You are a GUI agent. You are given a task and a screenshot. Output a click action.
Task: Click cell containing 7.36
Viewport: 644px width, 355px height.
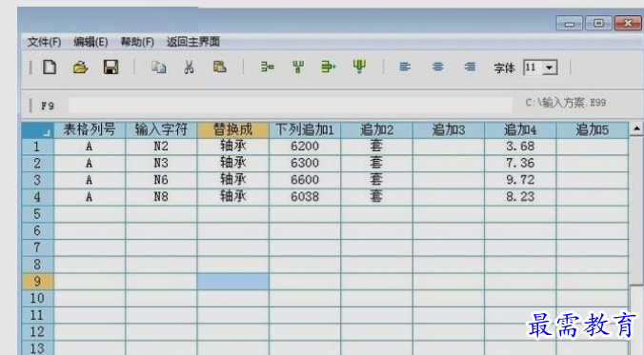pos(520,164)
